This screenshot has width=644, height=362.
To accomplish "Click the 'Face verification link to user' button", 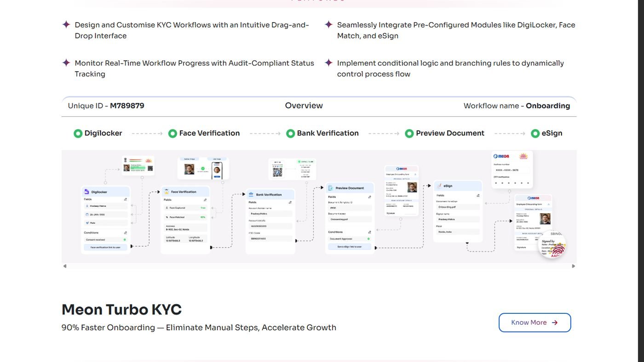I will (x=105, y=247).
